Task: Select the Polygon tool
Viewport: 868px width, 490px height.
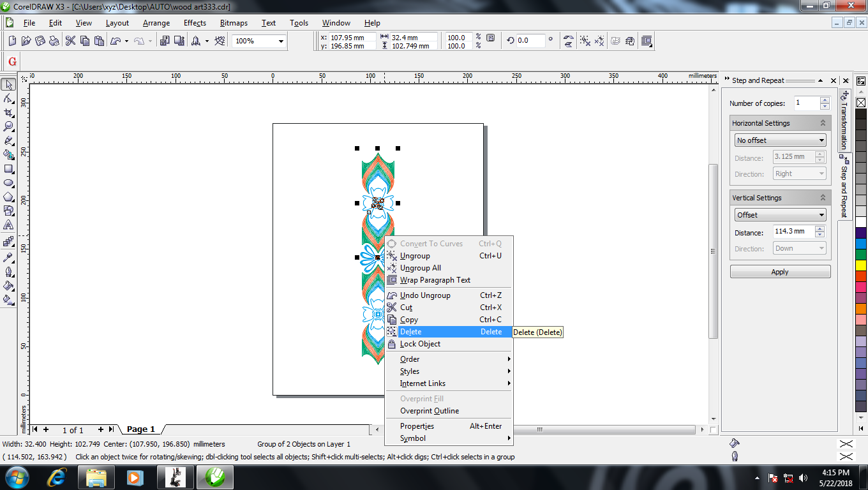Action: (x=8, y=197)
